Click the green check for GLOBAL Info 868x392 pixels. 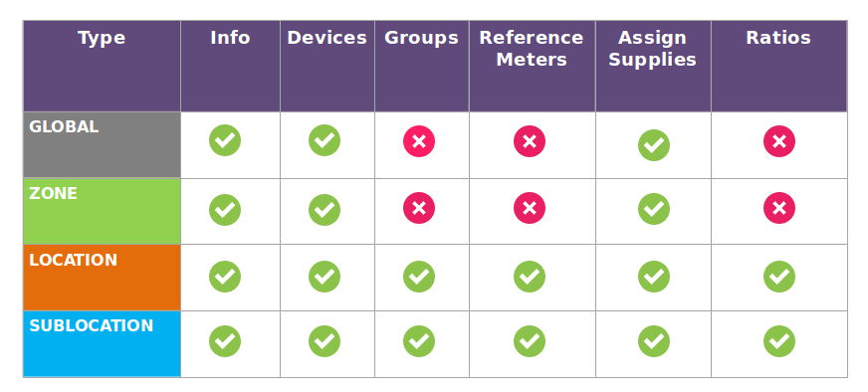pyautogui.click(x=225, y=140)
